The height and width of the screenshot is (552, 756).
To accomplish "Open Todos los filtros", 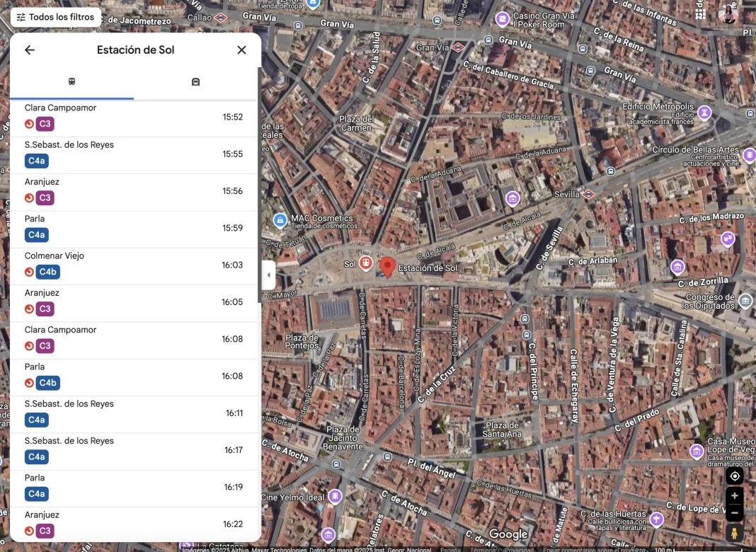I will pos(55,17).
